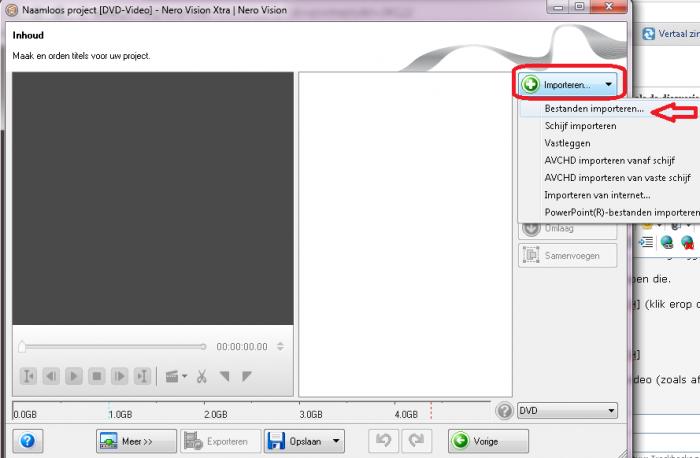Choose Vastleggen in the import menu
Viewport: 700px width, 458px height.
[567, 143]
